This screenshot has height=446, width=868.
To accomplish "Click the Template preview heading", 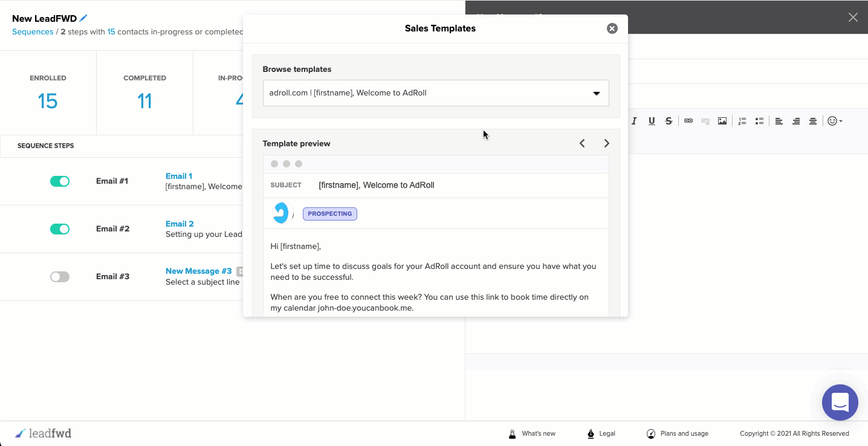I will 296,143.
